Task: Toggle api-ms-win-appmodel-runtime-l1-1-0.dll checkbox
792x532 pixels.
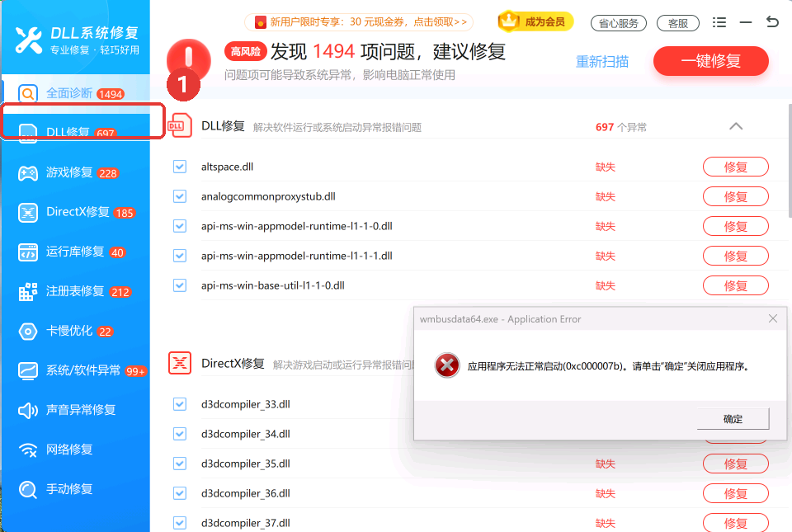Action: coord(180,226)
